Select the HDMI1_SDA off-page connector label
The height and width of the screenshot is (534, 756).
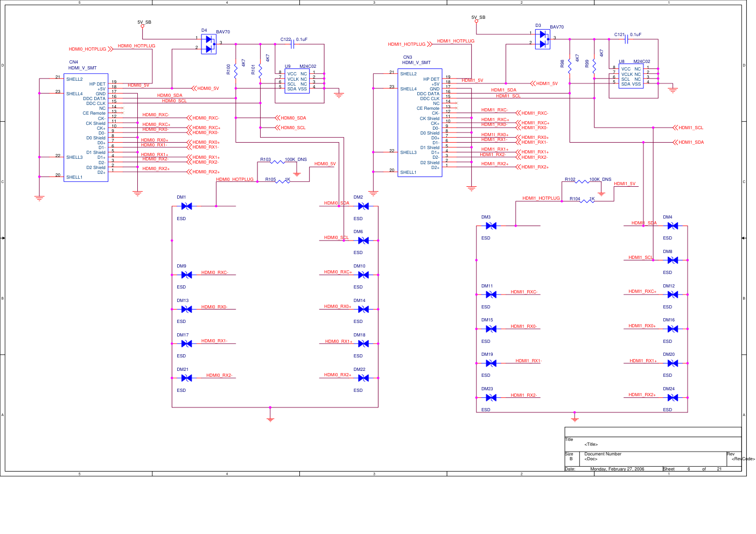pyautogui.click(x=691, y=143)
